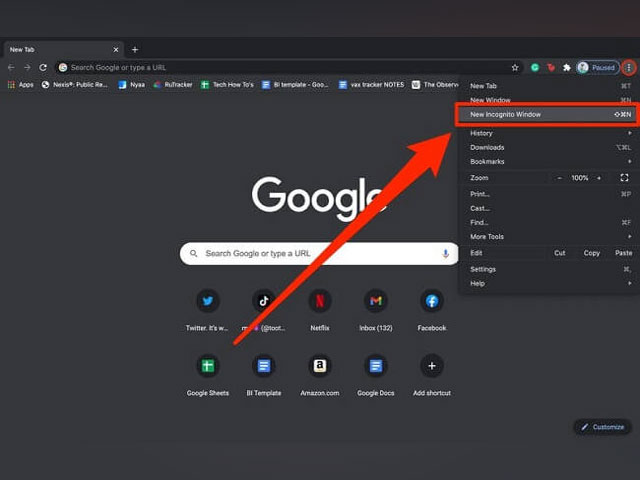The width and height of the screenshot is (640, 480).
Task: Open the Netflix shortcut tile
Action: point(320,310)
